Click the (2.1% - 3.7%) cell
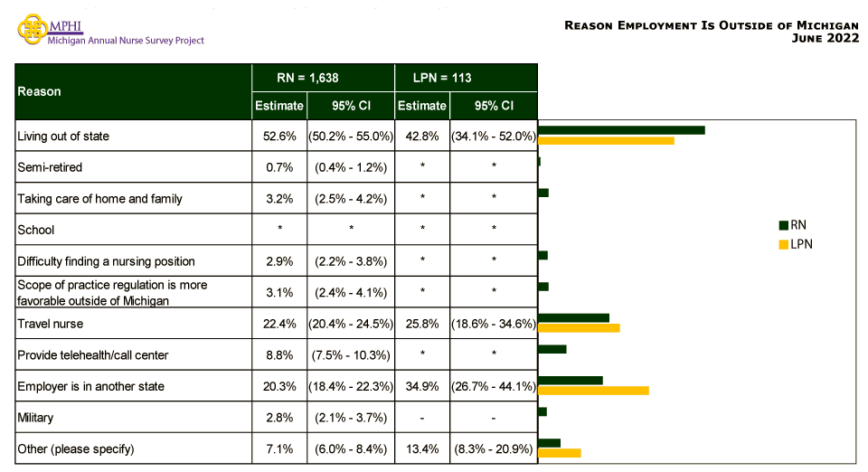Viewport: 868px width, 472px height. (x=351, y=418)
